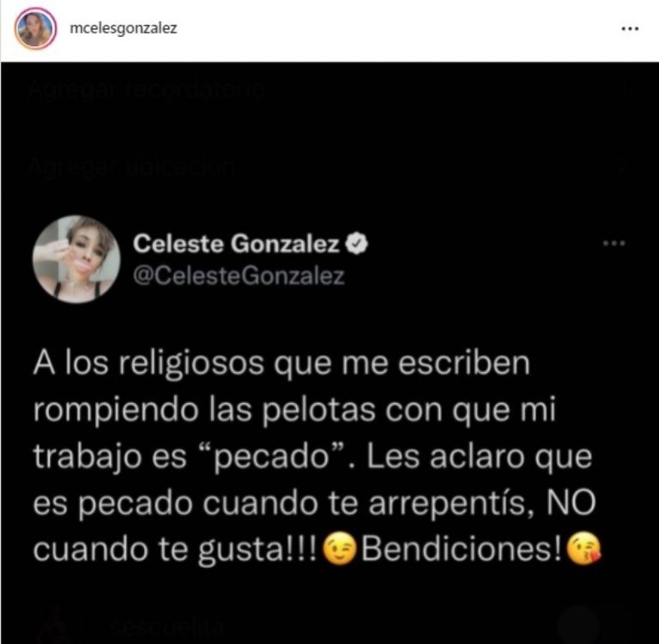This screenshot has width=659, height=644.
Task: Expand the chevron on Agregar ubicación row
Action: coord(624,166)
